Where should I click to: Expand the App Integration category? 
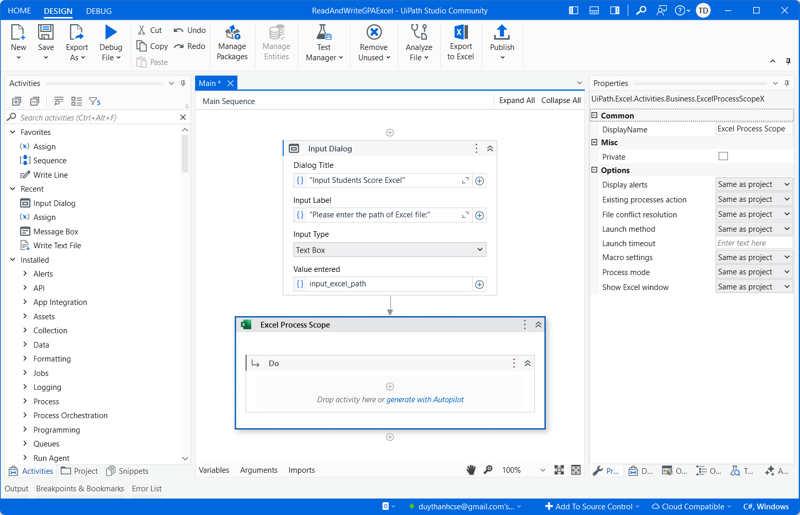tap(25, 302)
